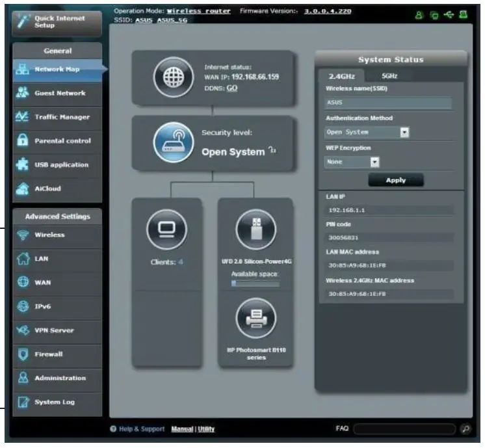485x448 pixels.
Task: Click the AiCloud house-cloud icon
Action: [22, 189]
